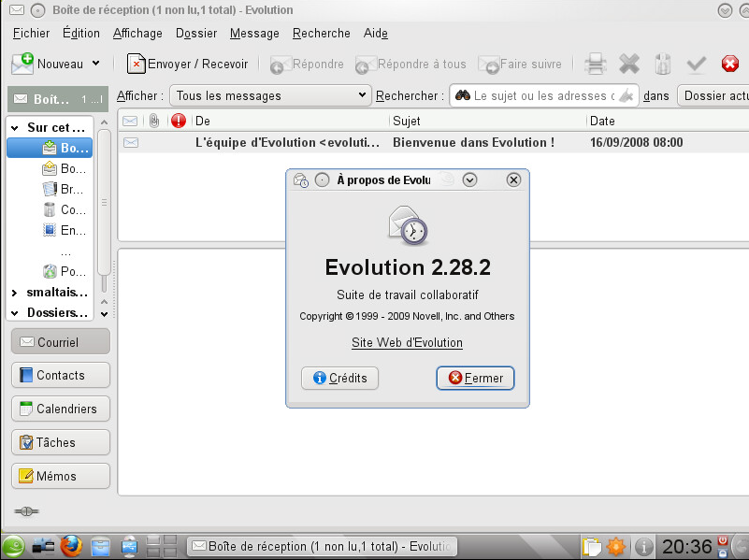
Task: Click the Crédits button in About dialog
Action: pyautogui.click(x=339, y=378)
